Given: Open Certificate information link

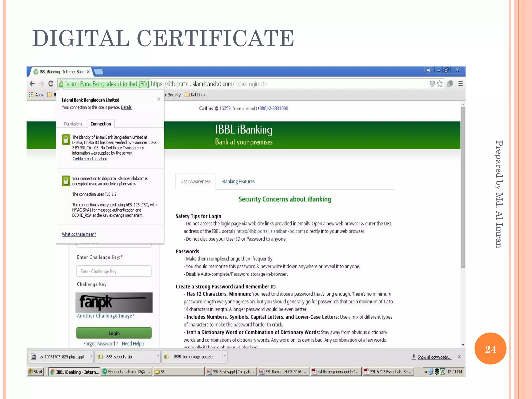Looking at the screenshot, I should [x=90, y=159].
